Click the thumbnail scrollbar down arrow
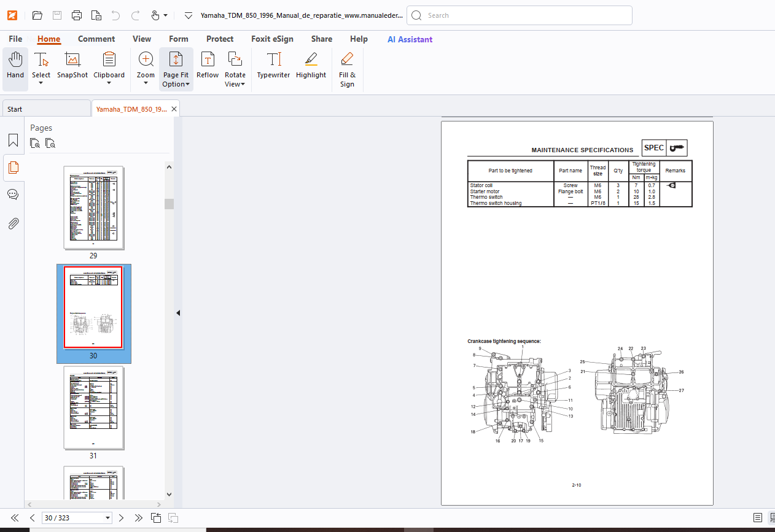775x532 pixels. click(169, 493)
